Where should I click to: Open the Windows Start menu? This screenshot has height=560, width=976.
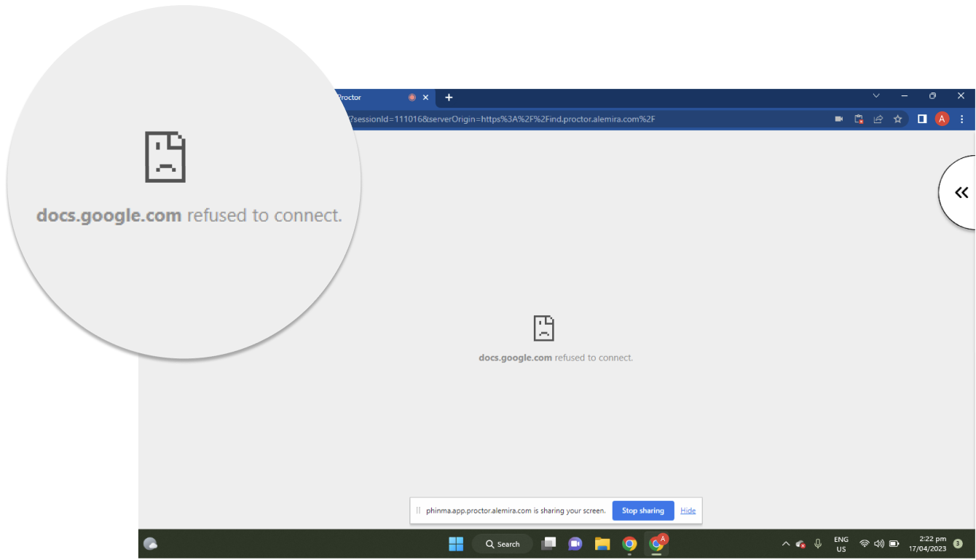456,544
